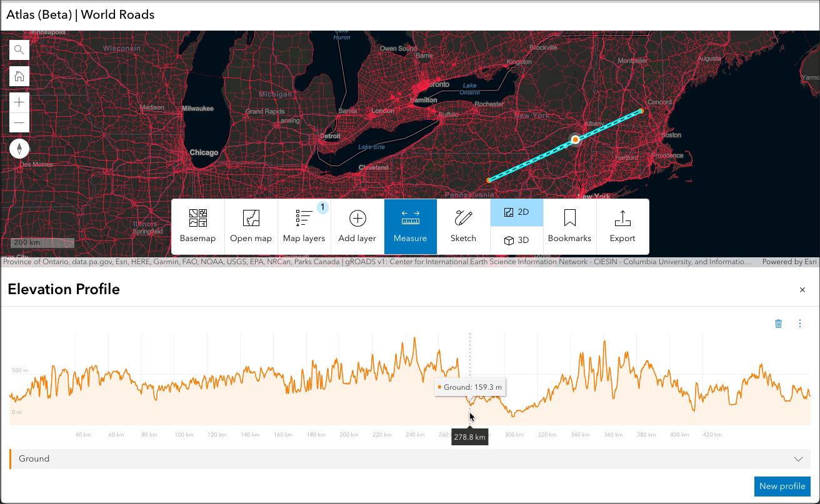Zoom in on the map
The height and width of the screenshot is (504, 820).
(19, 102)
